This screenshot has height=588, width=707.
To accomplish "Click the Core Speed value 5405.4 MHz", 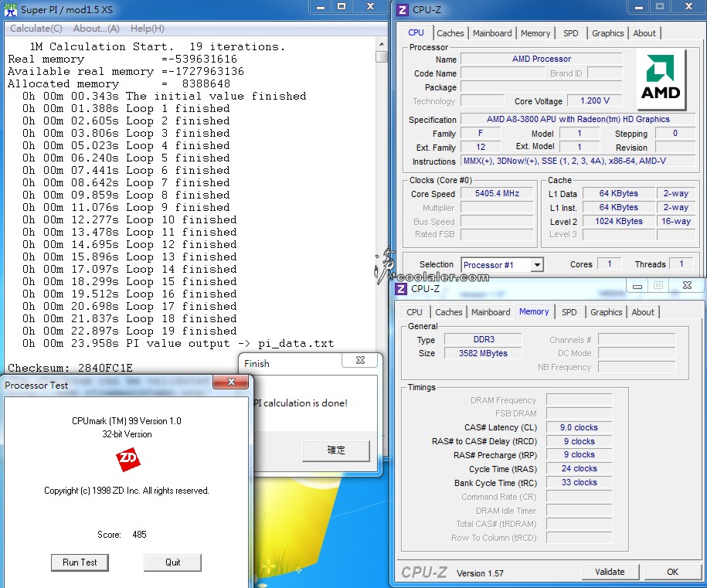I will point(497,193).
